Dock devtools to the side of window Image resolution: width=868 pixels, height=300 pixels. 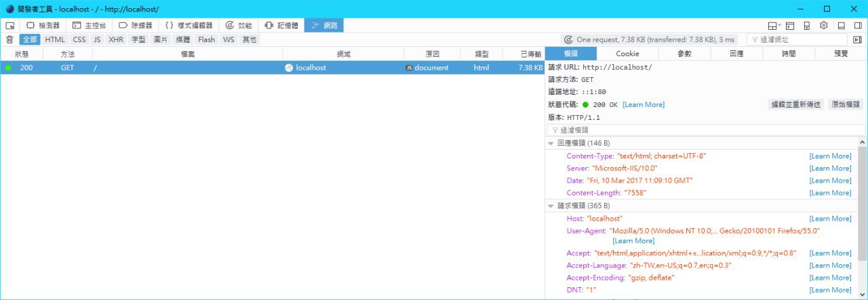(858, 26)
